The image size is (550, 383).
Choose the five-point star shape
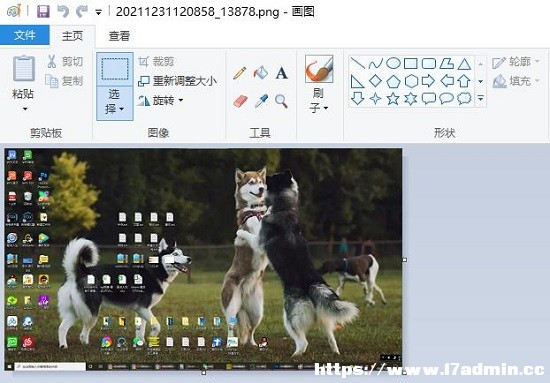point(393,99)
